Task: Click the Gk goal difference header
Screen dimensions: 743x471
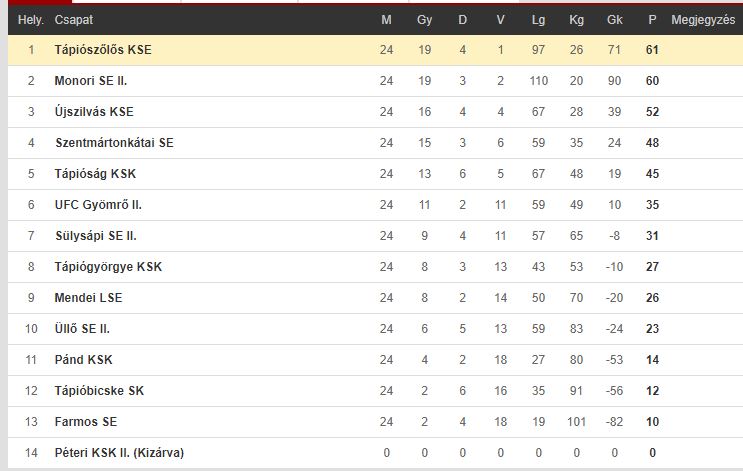Action: point(614,20)
